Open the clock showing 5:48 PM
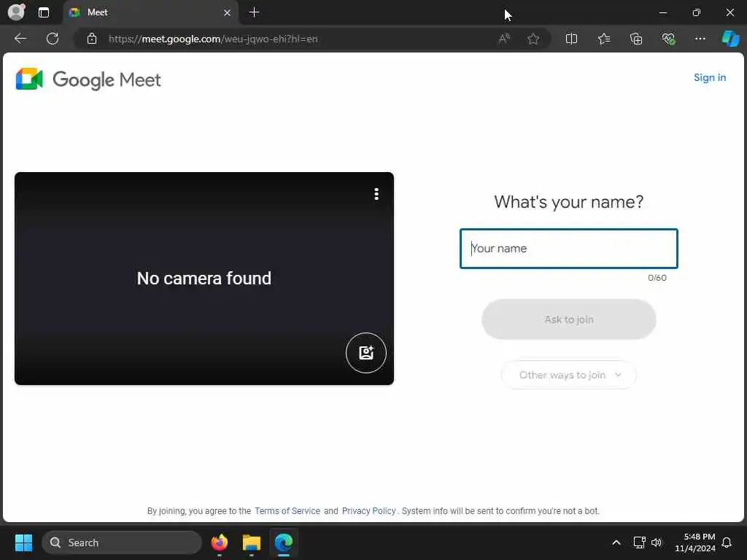 (x=694, y=542)
